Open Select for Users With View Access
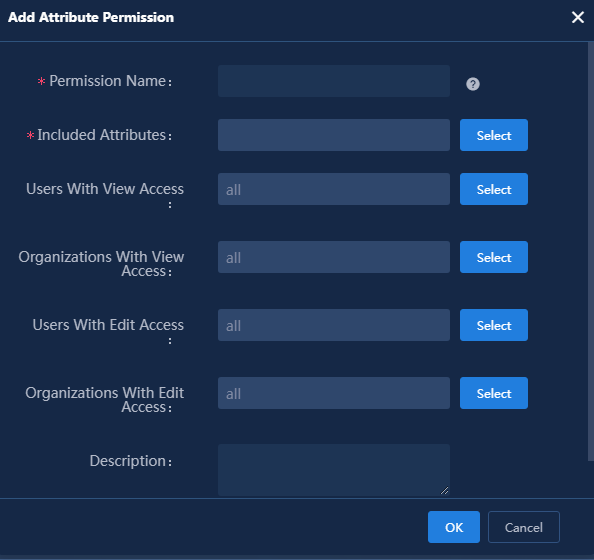This screenshot has height=560, width=594. click(494, 189)
